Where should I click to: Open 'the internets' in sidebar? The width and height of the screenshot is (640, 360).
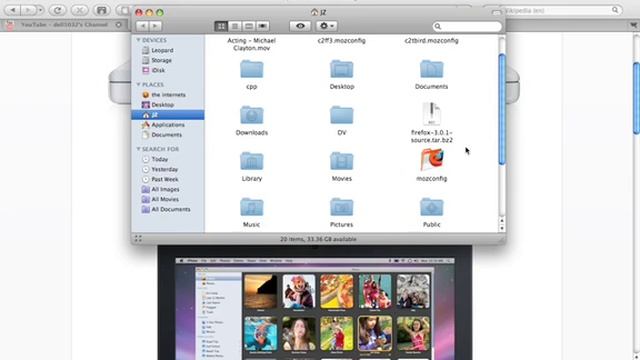point(168,95)
